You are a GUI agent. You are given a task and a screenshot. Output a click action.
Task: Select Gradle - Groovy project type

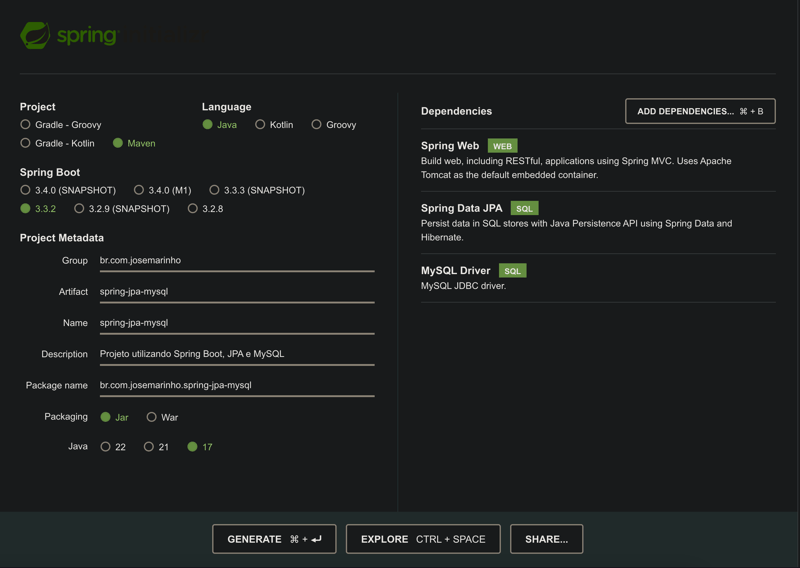click(x=61, y=125)
